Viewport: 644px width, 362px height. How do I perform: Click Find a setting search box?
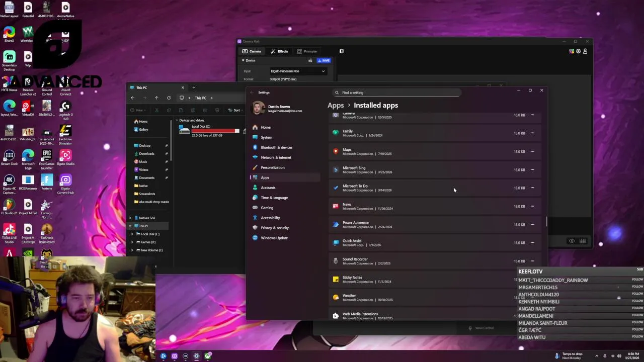pos(397,93)
